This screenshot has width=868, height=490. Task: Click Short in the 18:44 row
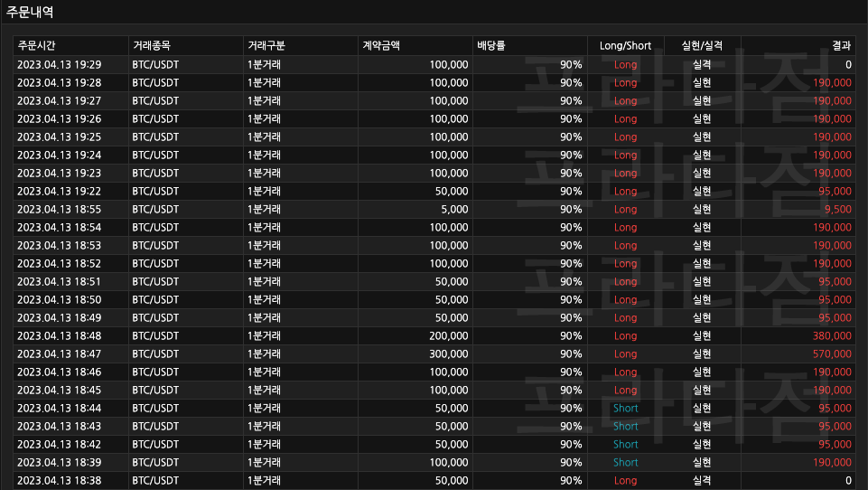[x=626, y=408]
